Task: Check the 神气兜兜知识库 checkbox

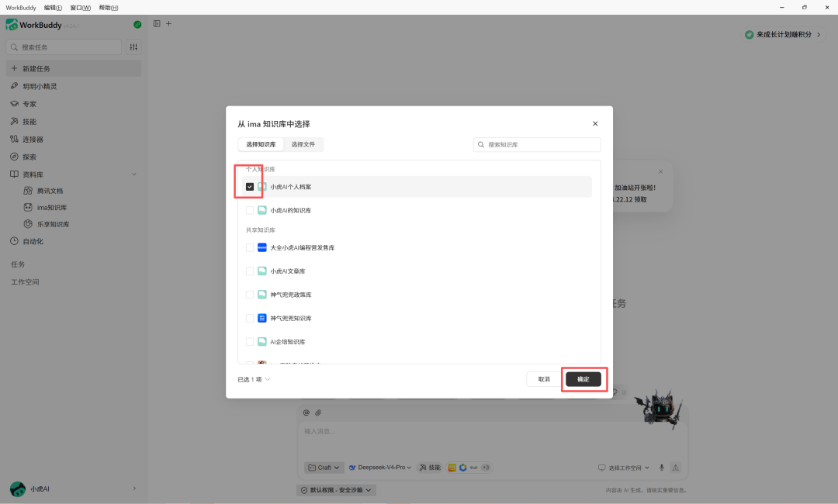Action: [250, 318]
